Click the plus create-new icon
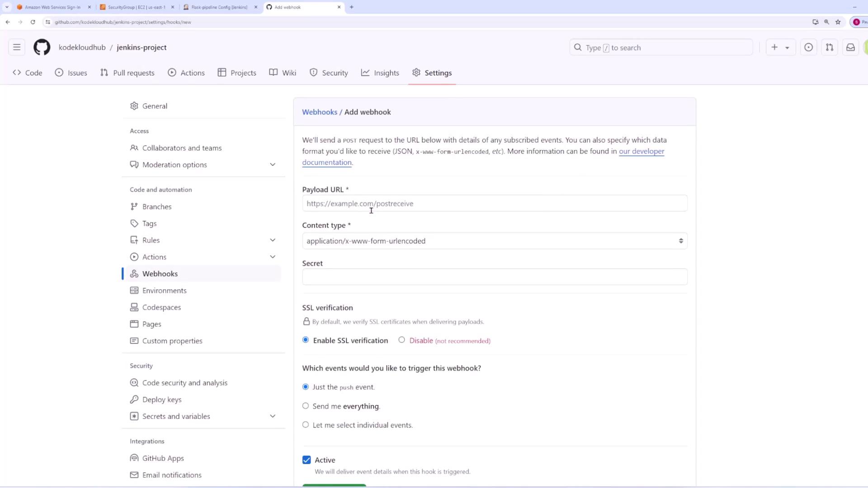 774,47
